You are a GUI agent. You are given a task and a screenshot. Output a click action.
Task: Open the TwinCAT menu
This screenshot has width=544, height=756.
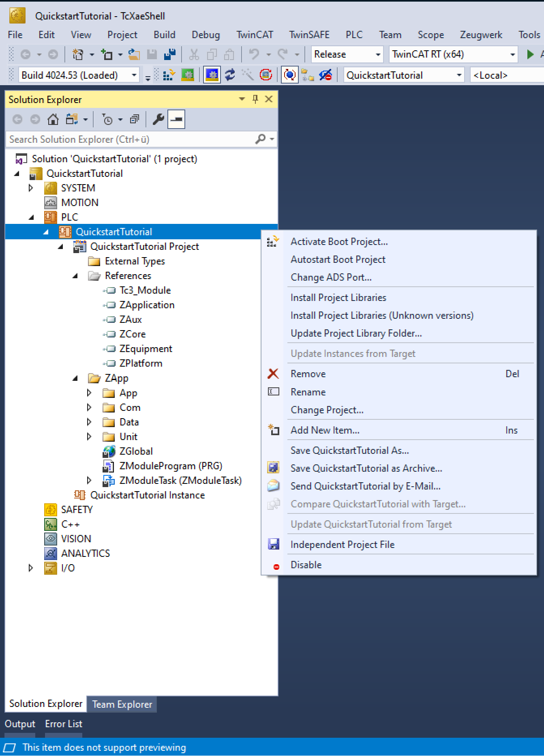tap(255, 34)
